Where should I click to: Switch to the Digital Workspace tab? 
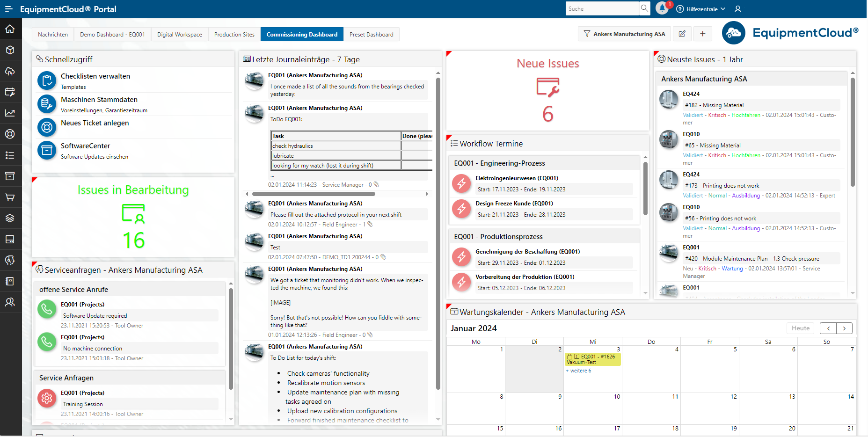coord(179,35)
